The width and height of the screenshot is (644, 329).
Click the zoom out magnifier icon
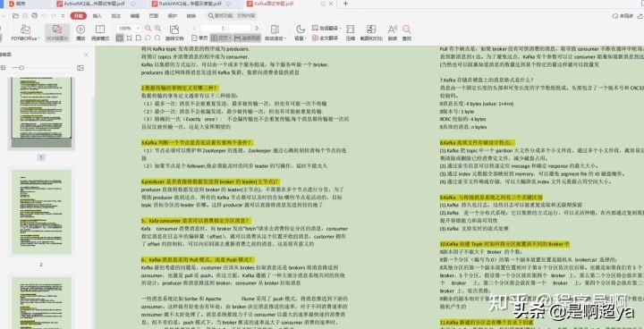148,29
